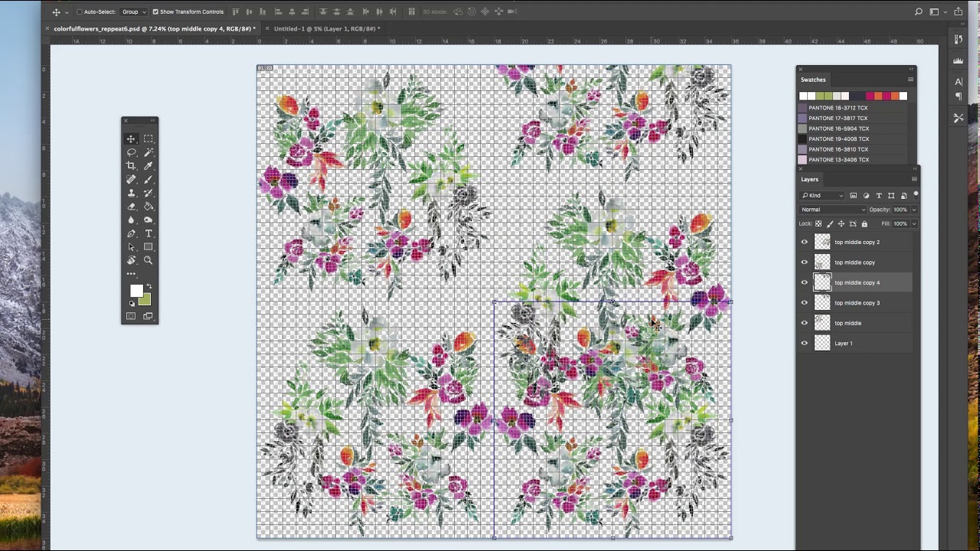Toggle visibility of Layer 1

(x=804, y=344)
